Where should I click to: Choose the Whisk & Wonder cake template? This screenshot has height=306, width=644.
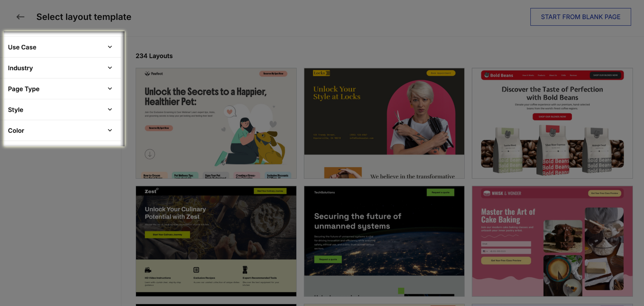point(552,241)
